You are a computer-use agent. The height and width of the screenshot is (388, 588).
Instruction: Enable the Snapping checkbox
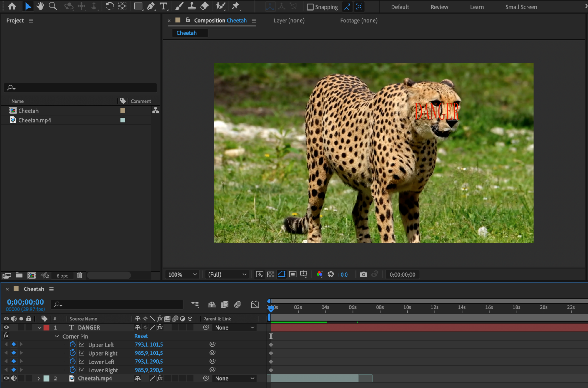pos(310,7)
